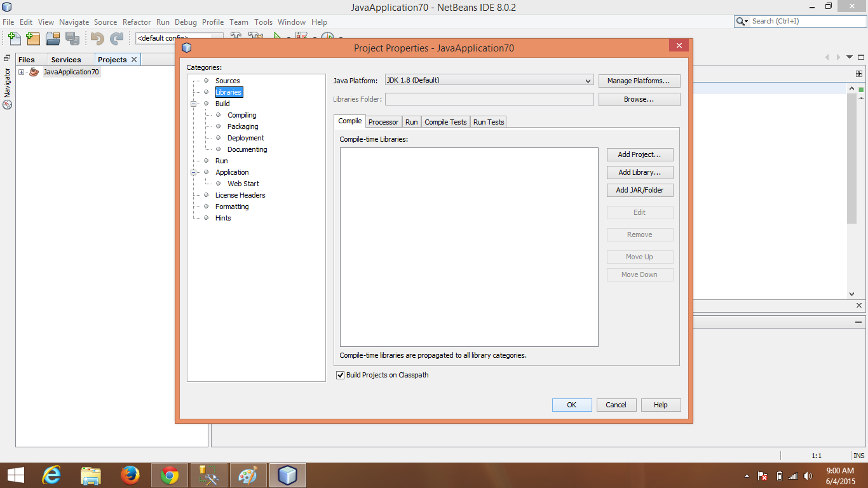Image resolution: width=868 pixels, height=488 pixels.
Task: Open the Java Platform dropdown
Action: pos(588,81)
